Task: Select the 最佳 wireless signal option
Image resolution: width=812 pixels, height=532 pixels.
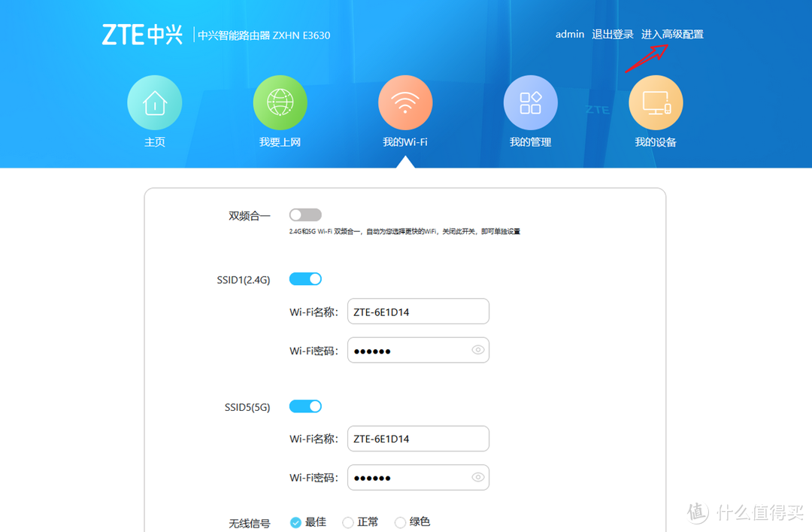Action: click(x=296, y=521)
